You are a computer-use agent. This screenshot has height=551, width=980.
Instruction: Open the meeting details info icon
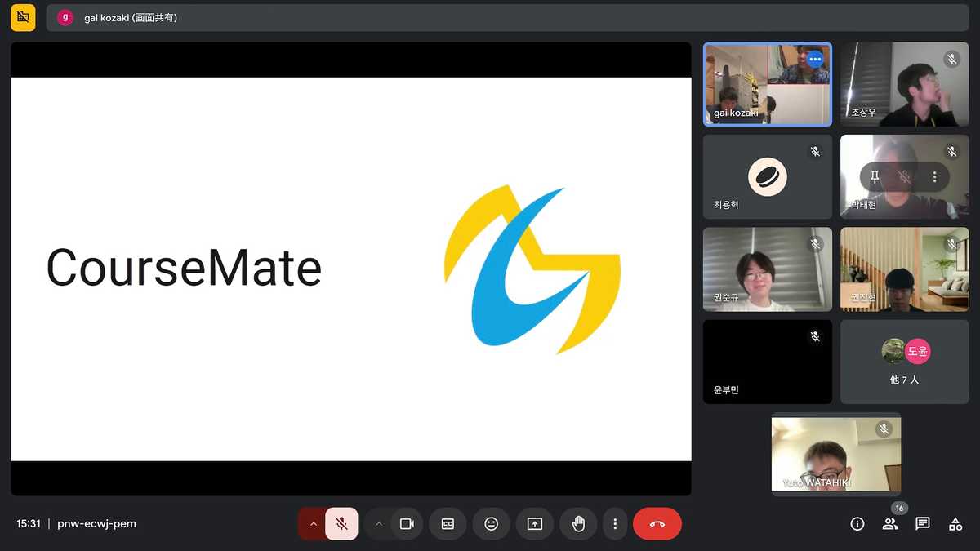point(857,524)
